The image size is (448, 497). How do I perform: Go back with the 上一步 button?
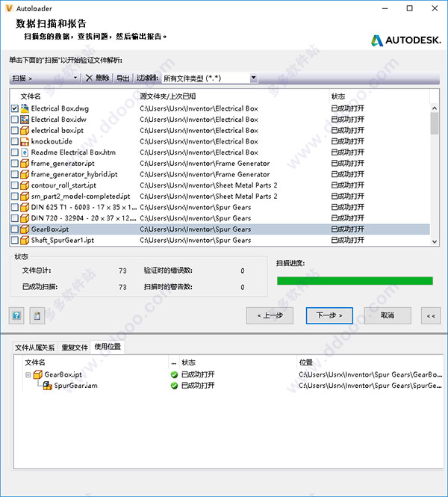(270, 315)
